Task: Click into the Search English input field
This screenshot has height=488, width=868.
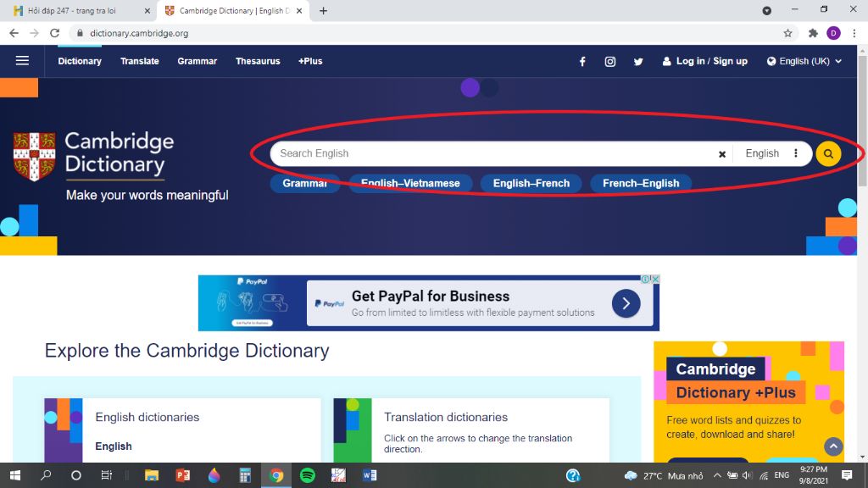Action: pyautogui.click(x=492, y=153)
